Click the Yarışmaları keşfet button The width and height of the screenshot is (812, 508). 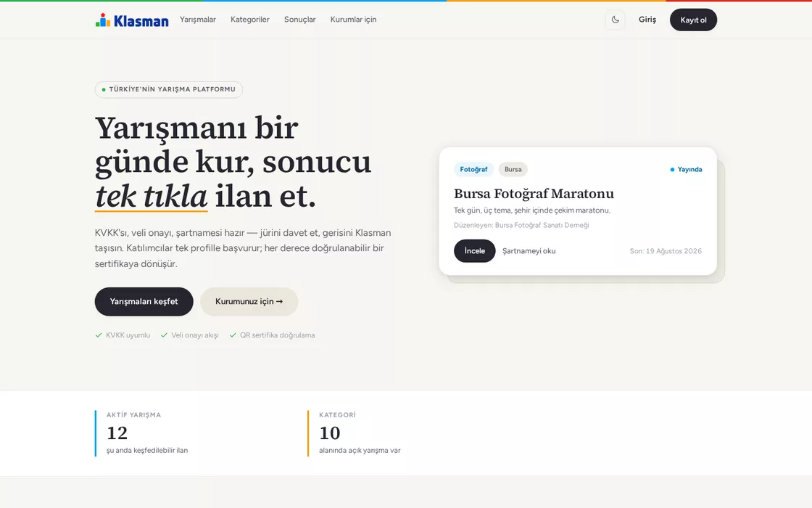144,302
